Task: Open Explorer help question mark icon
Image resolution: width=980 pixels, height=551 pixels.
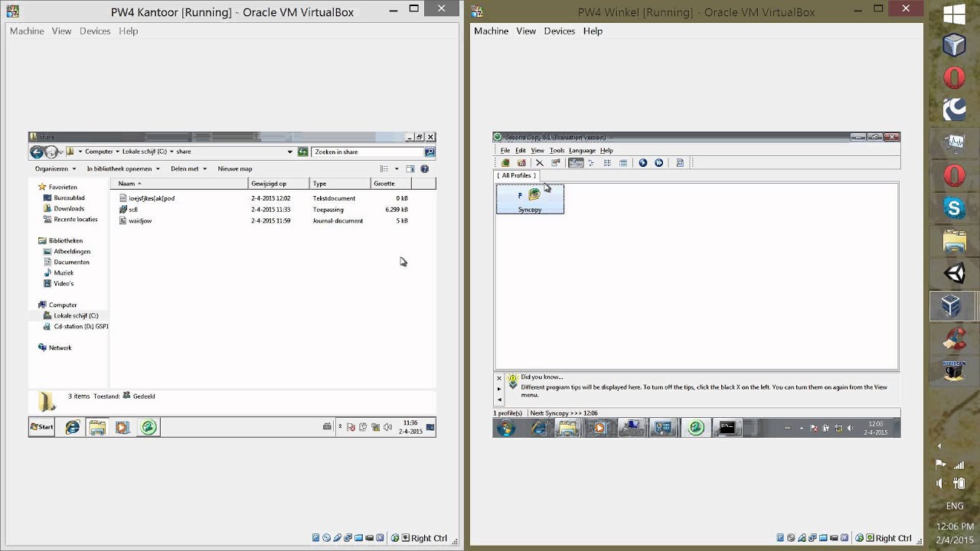Action: pos(425,169)
